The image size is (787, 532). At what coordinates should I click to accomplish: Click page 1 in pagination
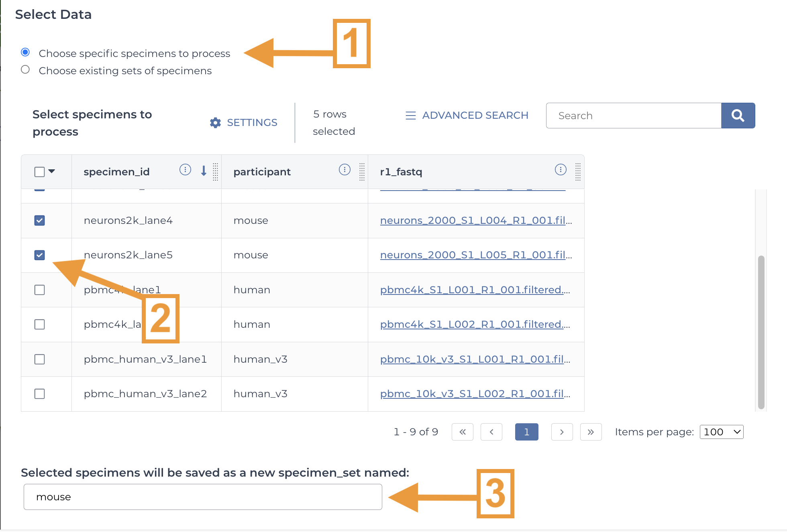[x=526, y=432]
